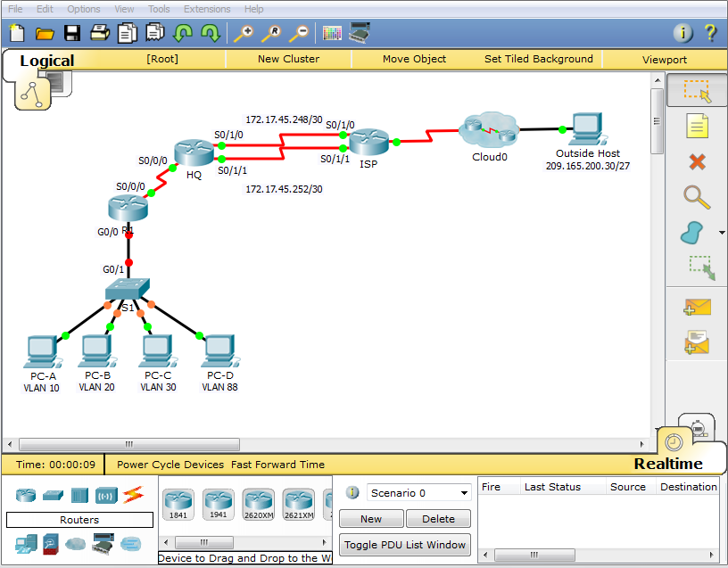Select the Delete tool
The width and height of the screenshot is (728, 568).
coord(696,161)
